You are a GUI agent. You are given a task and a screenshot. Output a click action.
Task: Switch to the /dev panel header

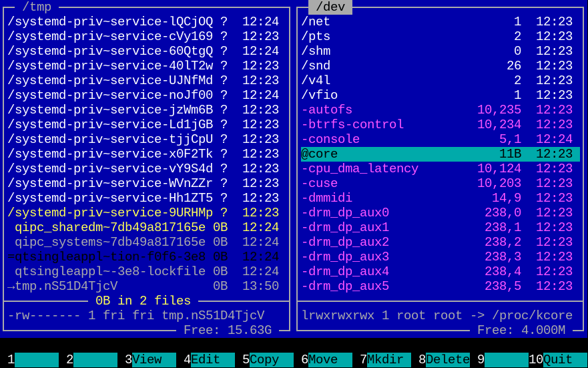330,7
